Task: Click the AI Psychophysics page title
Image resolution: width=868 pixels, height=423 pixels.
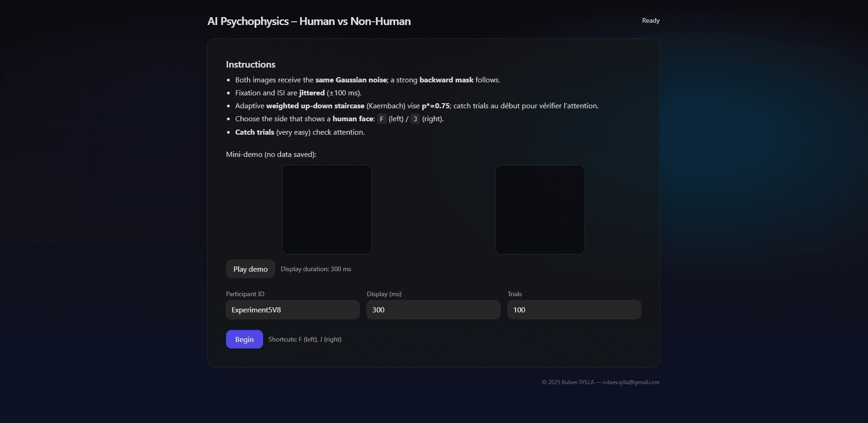Action: coord(309,21)
